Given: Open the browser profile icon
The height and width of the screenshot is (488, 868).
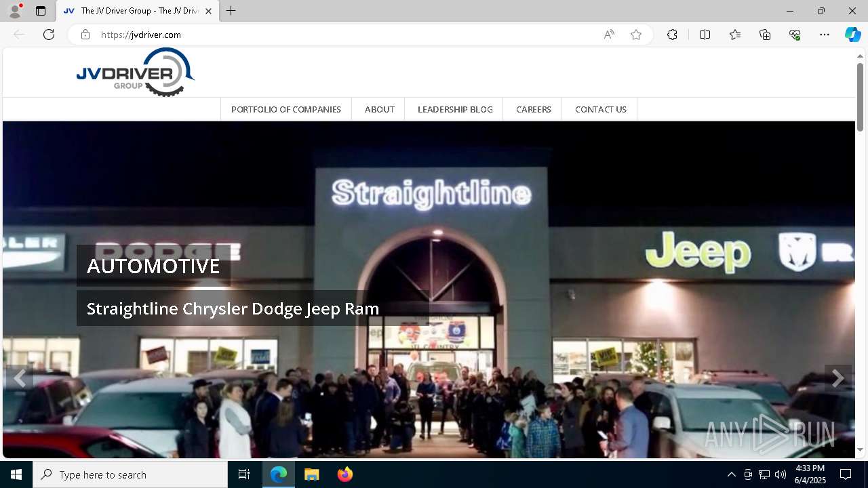Looking at the screenshot, I should [x=15, y=11].
